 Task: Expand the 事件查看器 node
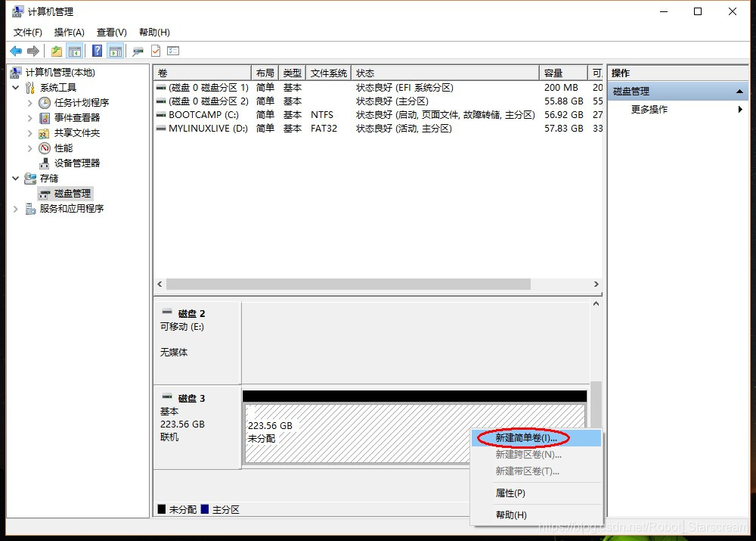pos(29,118)
